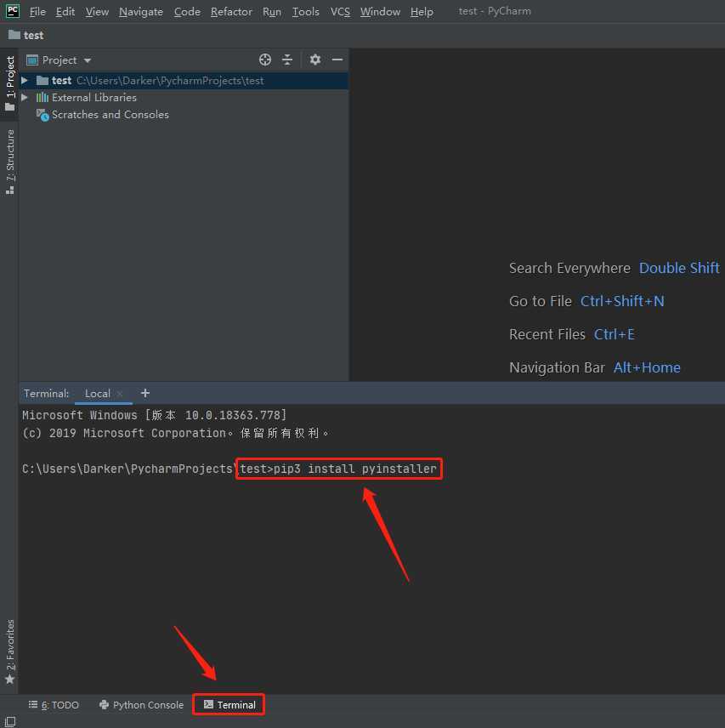Click the Microsoft Corporation copyright line
The image size is (725, 728).
point(175,433)
